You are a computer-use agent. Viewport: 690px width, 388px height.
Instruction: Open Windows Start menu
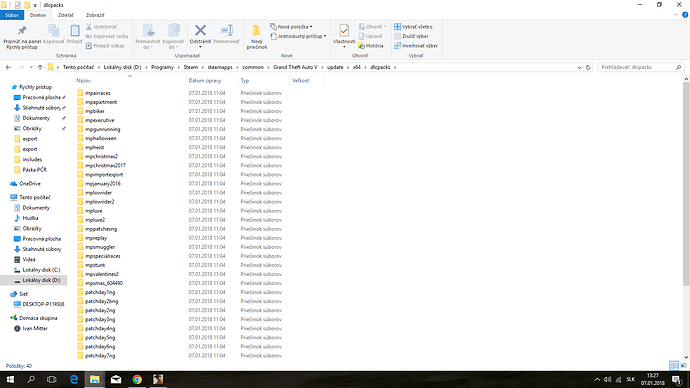(10, 379)
